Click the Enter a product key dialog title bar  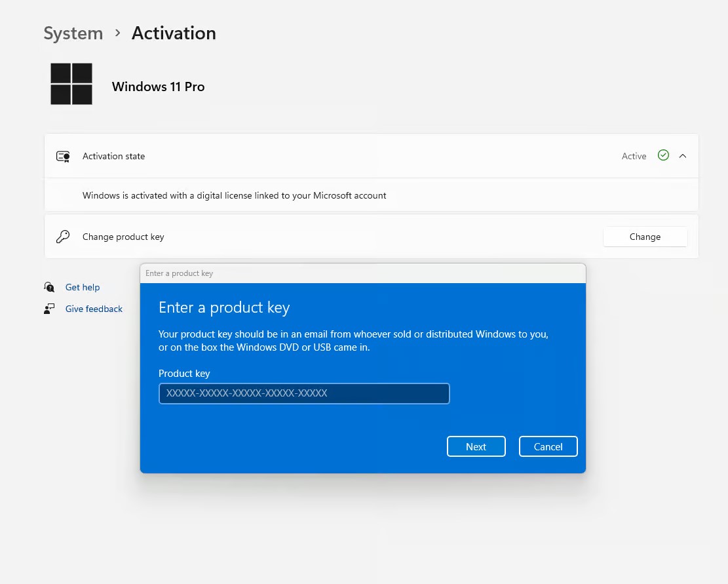click(362, 273)
